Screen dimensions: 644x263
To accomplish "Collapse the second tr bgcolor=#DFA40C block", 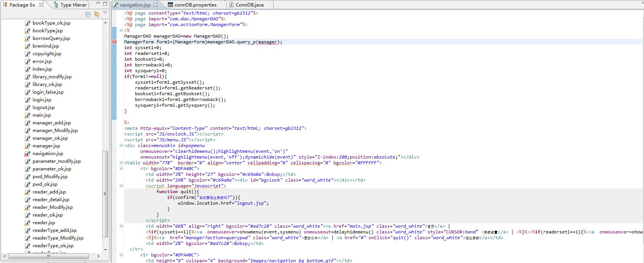I will tap(121, 255).
